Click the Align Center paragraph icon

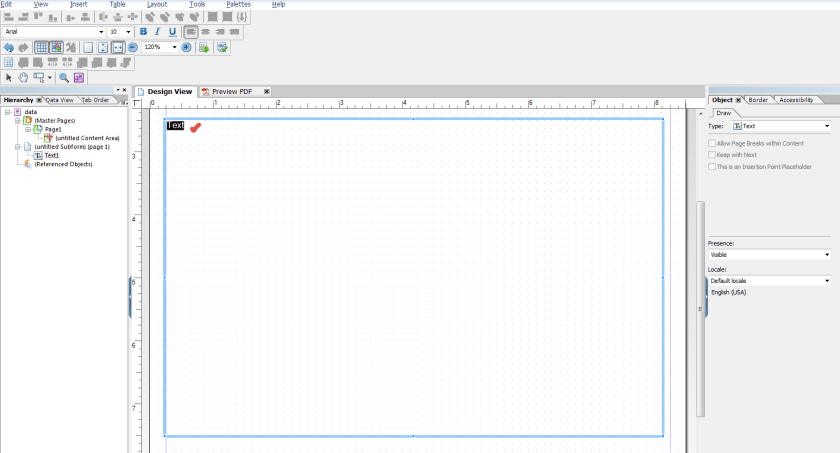205,32
